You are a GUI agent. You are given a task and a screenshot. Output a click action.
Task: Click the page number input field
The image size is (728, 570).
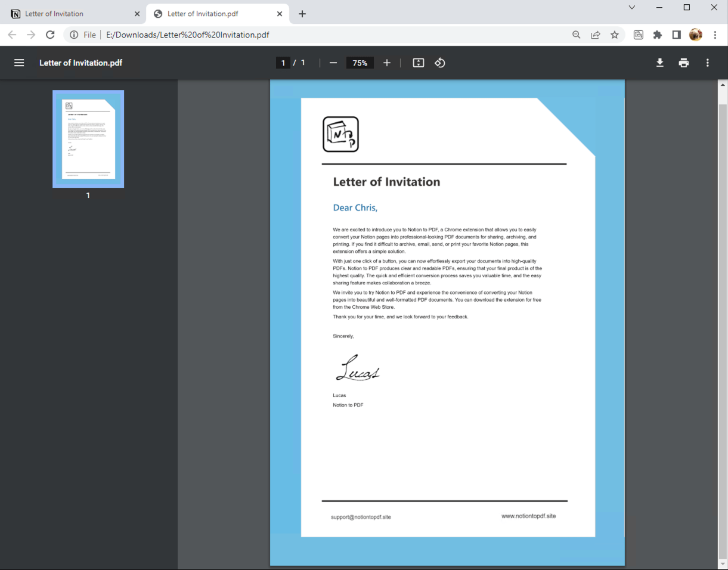pyautogui.click(x=283, y=63)
